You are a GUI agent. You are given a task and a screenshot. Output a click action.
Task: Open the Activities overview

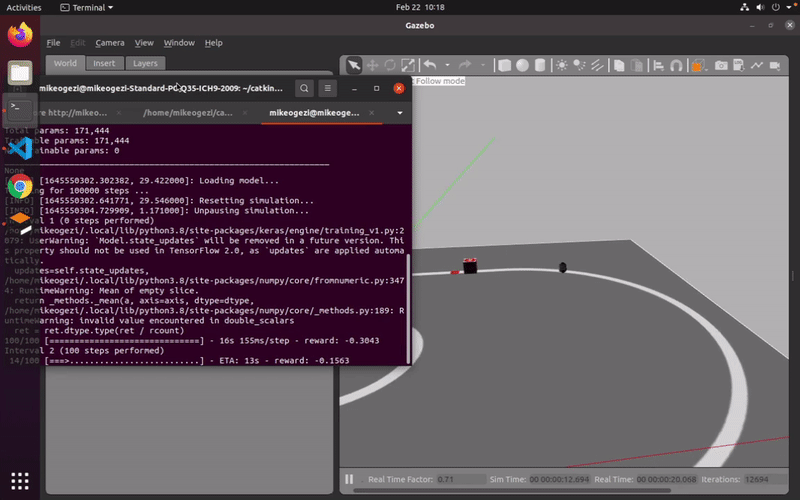pos(23,7)
